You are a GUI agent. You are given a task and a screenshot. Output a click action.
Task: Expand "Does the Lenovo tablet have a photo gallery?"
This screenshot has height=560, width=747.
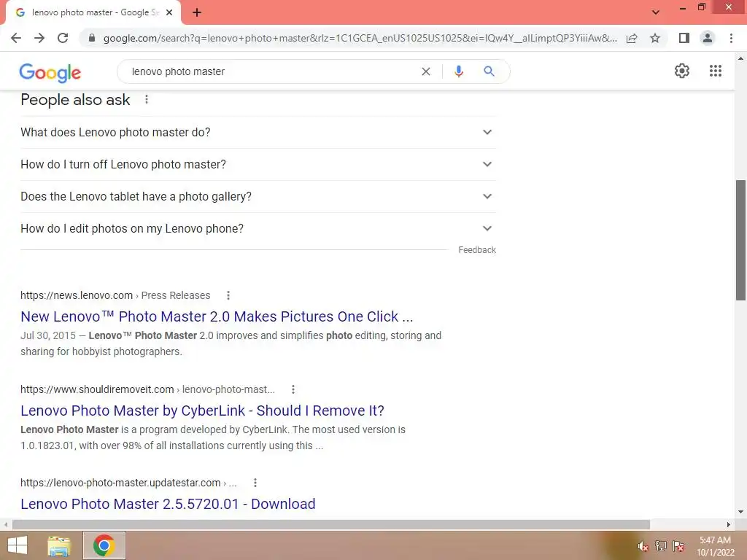click(258, 196)
